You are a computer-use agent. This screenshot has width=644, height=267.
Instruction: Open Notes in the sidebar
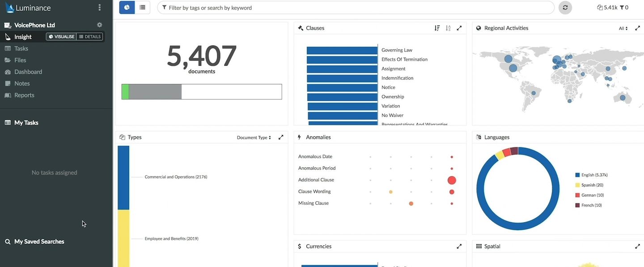click(22, 83)
